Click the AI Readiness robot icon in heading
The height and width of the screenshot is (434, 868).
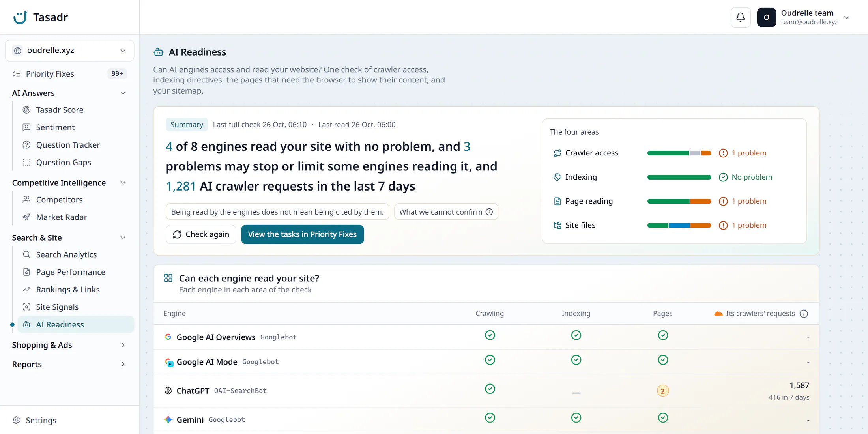tap(159, 52)
